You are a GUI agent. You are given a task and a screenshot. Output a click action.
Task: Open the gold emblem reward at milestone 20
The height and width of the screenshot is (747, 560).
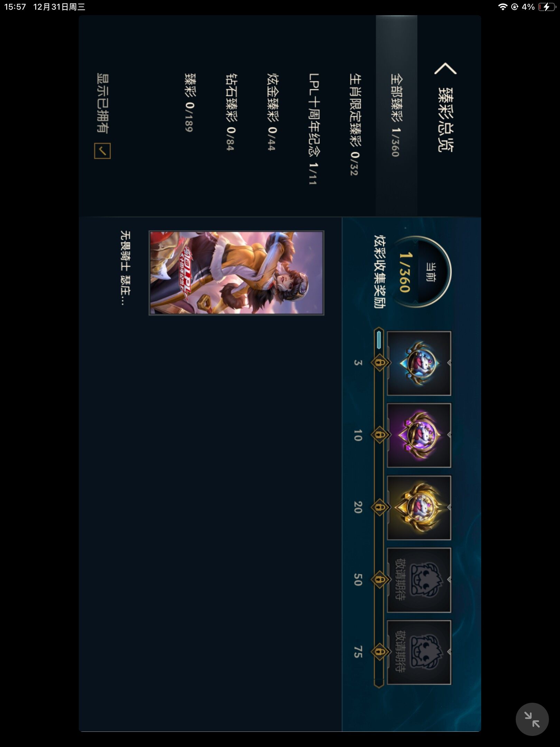coord(419,508)
